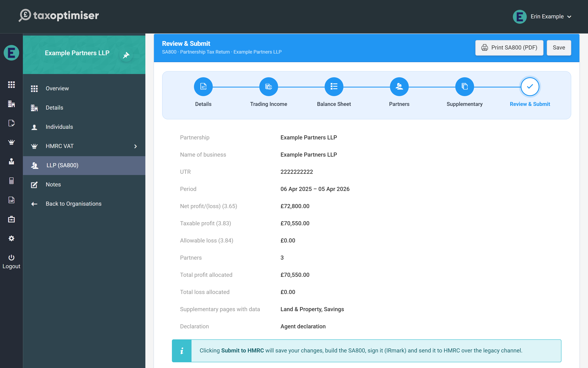This screenshot has height=368, width=588.
Task: Click the info icon in the notice banner
Action: click(x=182, y=351)
